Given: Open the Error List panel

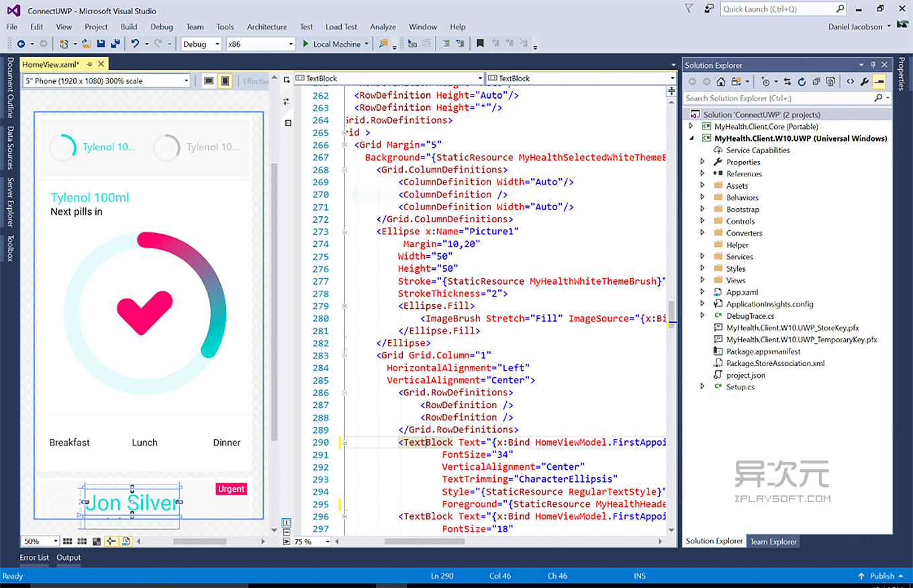Looking at the screenshot, I should [34, 557].
